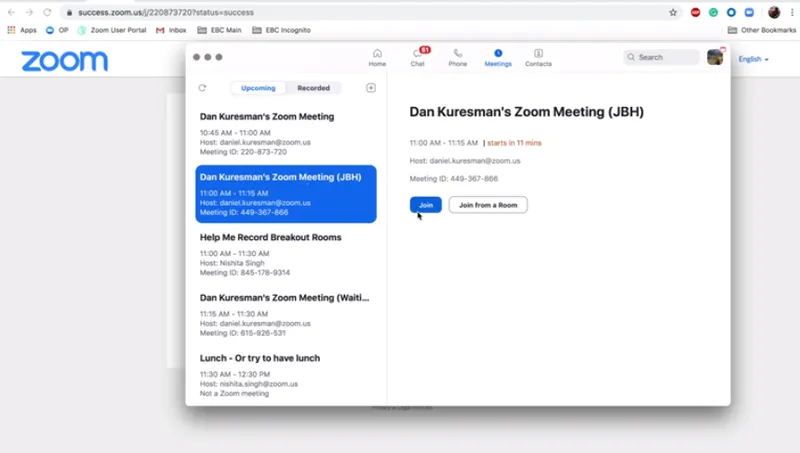This screenshot has height=453, width=800.
Task: Click Join from a Room button
Action: click(488, 205)
